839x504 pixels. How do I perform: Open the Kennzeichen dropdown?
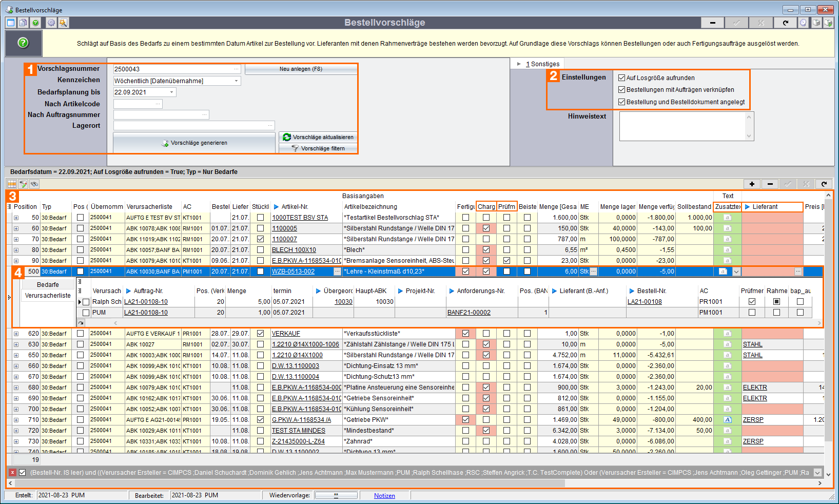[x=236, y=81]
